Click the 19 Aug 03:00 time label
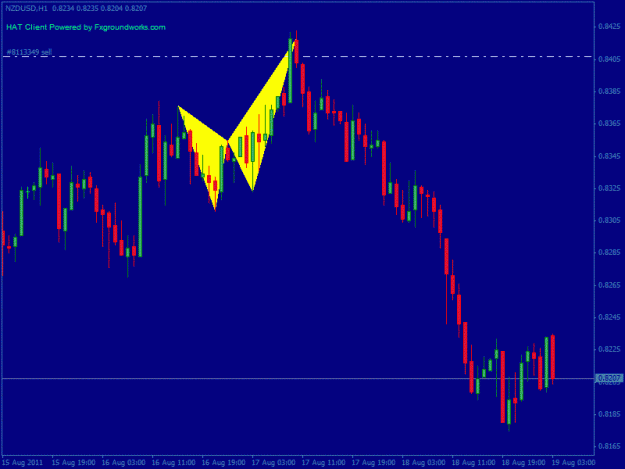This screenshot has height=469, width=625. tap(573, 462)
